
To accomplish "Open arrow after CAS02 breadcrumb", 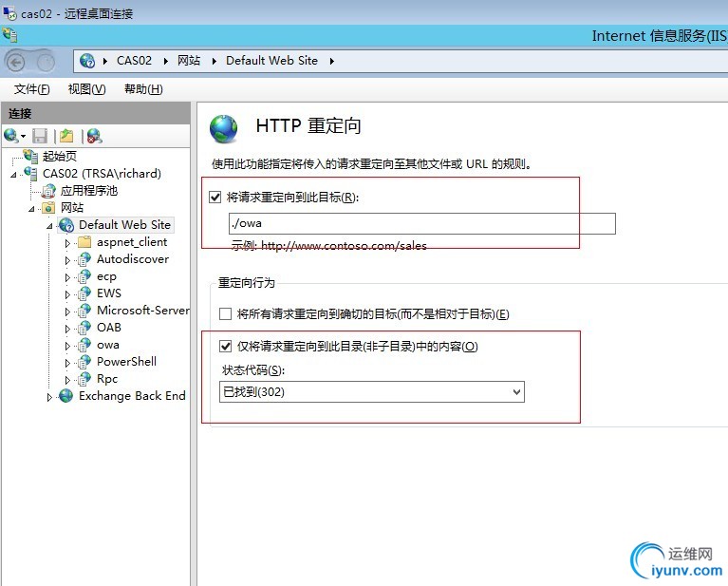I will tap(165, 61).
